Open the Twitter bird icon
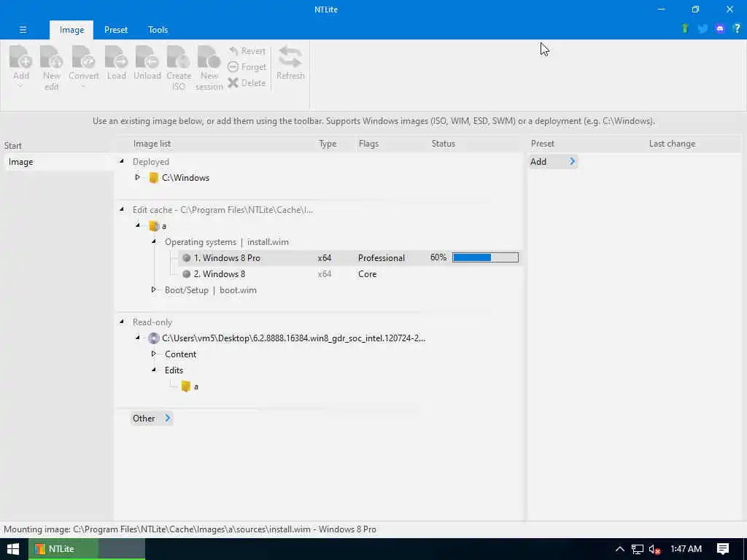The image size is (747, 560). [703, 29]
